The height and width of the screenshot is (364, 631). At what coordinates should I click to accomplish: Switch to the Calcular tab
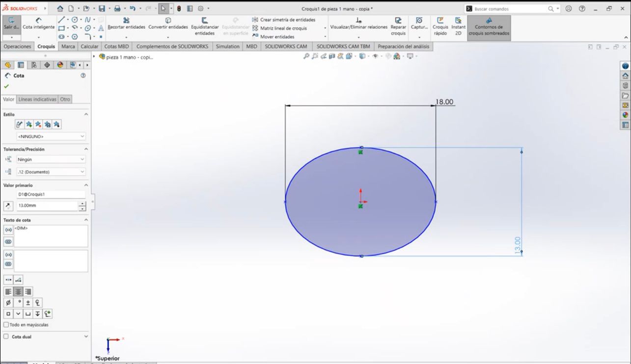(x=89, y=47)
